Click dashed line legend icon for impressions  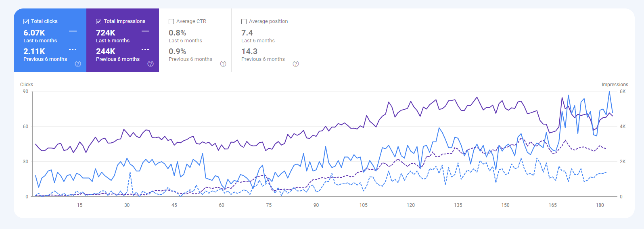click(145, 50)
